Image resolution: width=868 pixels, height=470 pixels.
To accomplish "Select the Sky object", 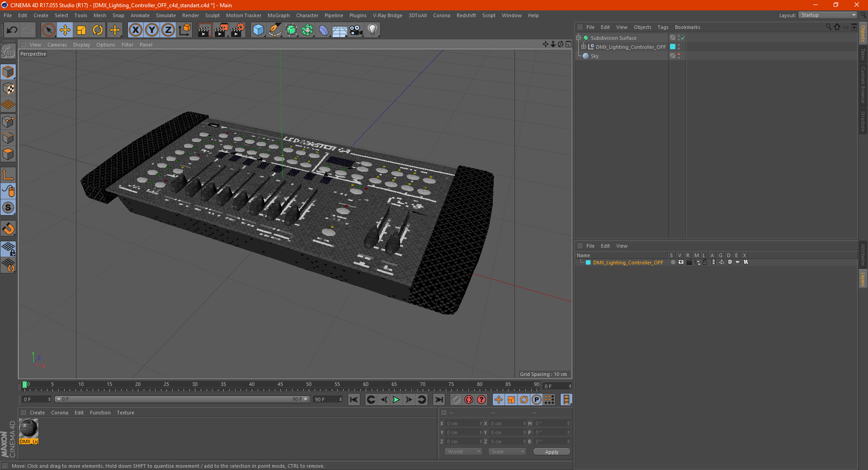I will point(594,56).
